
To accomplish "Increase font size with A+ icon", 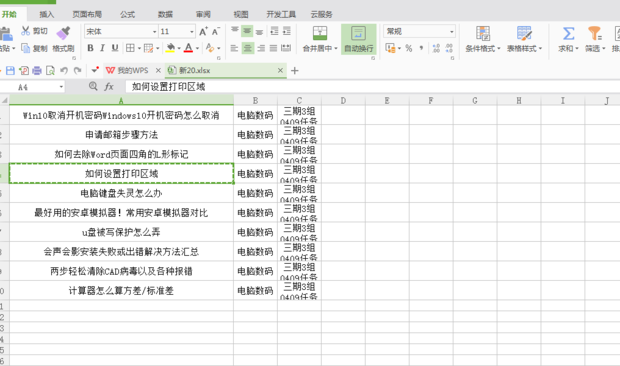I will point(203,31).
